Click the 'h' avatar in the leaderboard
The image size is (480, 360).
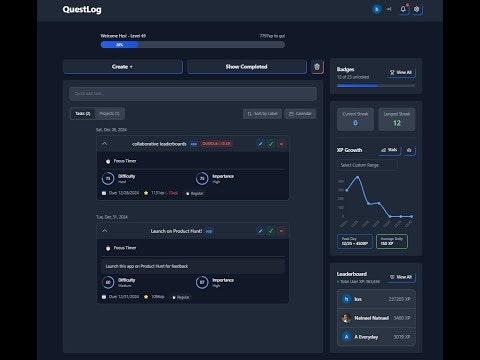pos(346,299)
